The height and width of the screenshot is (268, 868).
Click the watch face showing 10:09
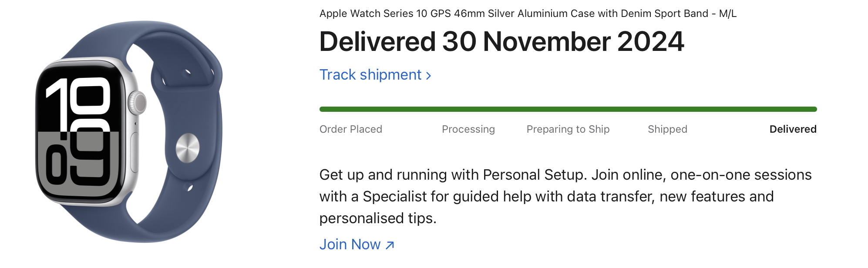click(78, 131)
